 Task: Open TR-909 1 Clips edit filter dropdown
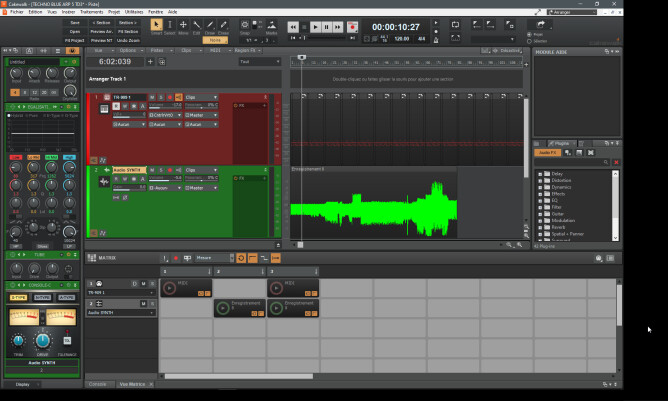click(201, 98)
